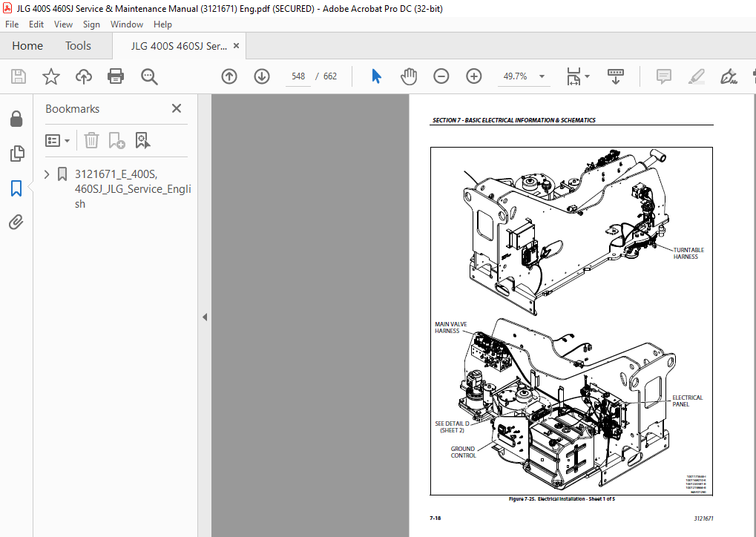Open the Sign menu
Viewport: 756px width, 537px height.
point(91,24)
